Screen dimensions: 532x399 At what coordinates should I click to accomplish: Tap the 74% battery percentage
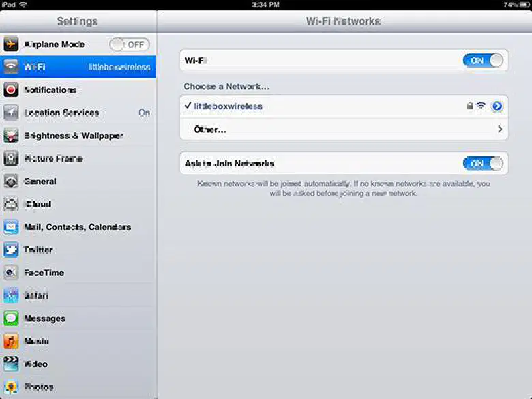point(511,4)
